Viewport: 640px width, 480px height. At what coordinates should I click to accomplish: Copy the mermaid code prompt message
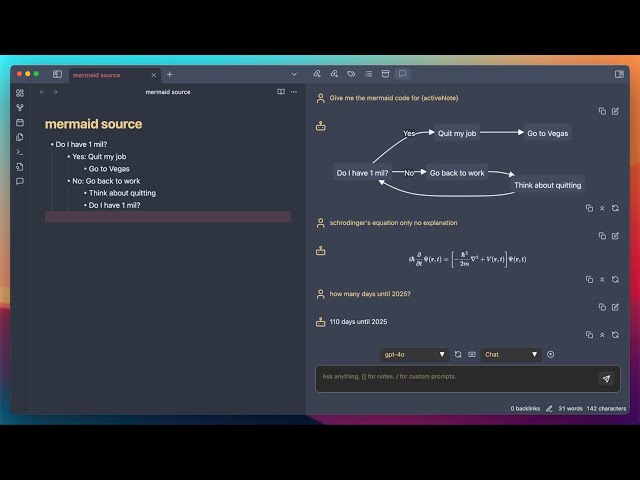point(602,111)
